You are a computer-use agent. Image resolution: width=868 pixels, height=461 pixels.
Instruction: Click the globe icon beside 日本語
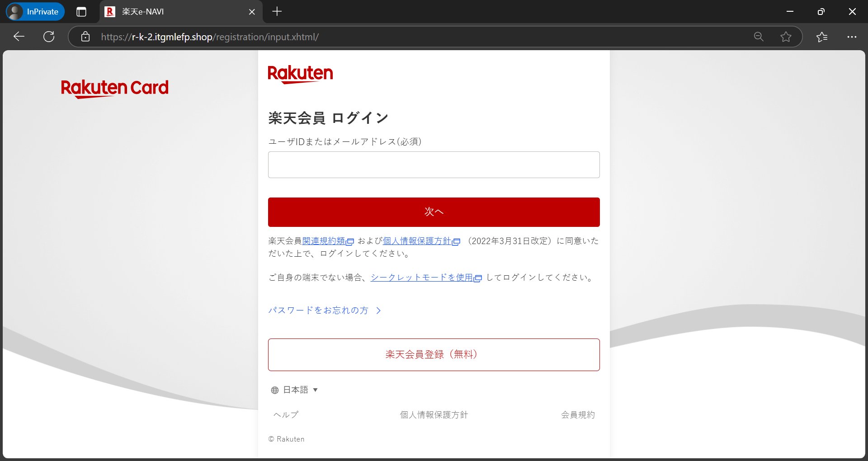[275, 390]
